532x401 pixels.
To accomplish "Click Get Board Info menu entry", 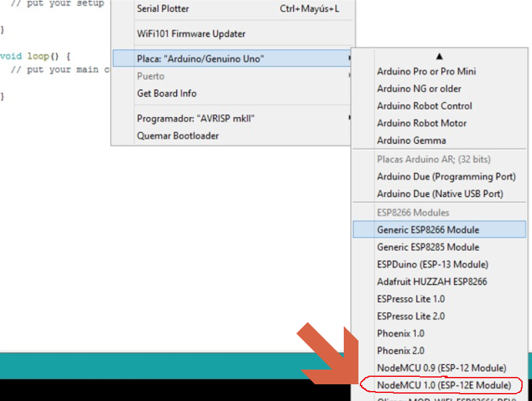I will tap(233, 93).
